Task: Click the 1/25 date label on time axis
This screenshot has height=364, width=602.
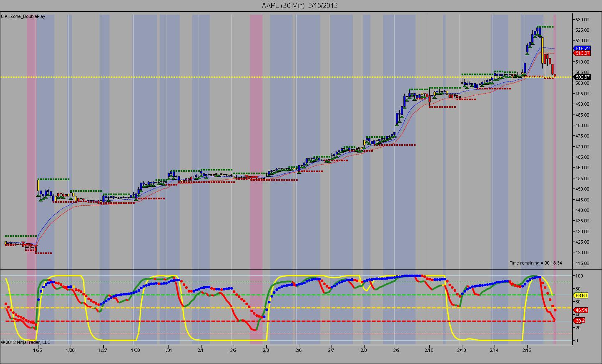Action: pos(38,350)
